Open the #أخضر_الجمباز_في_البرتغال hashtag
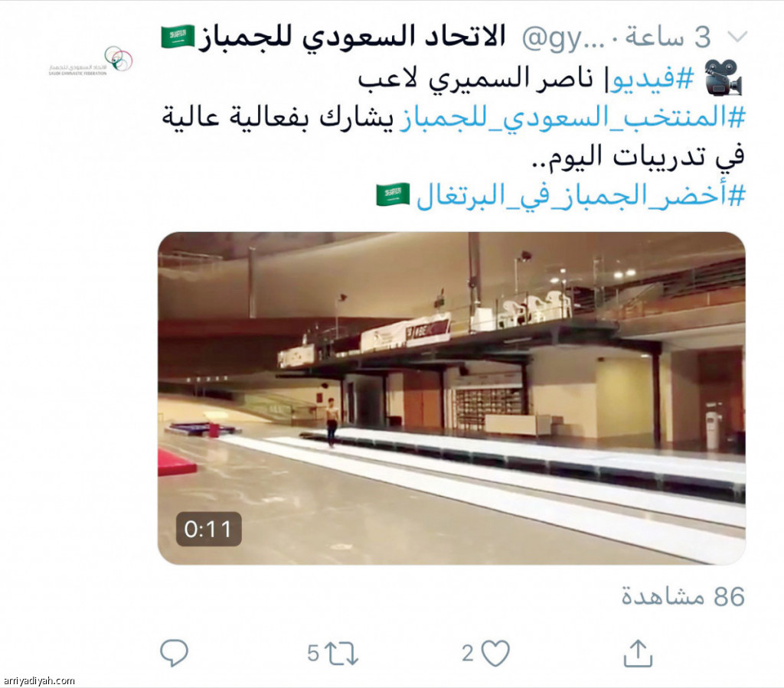This screenshot has width=784, height=688. click(x=581, y=196)
